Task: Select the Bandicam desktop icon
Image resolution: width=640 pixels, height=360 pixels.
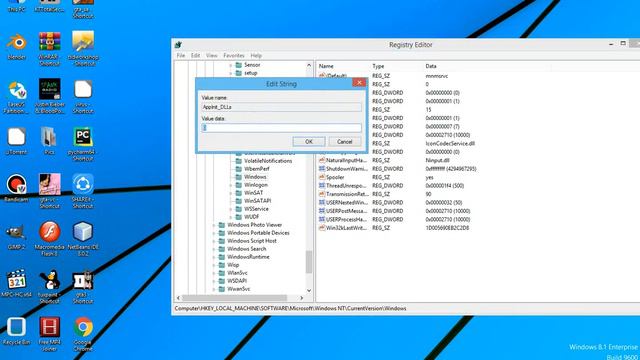Action: click(x=16, y=184)
